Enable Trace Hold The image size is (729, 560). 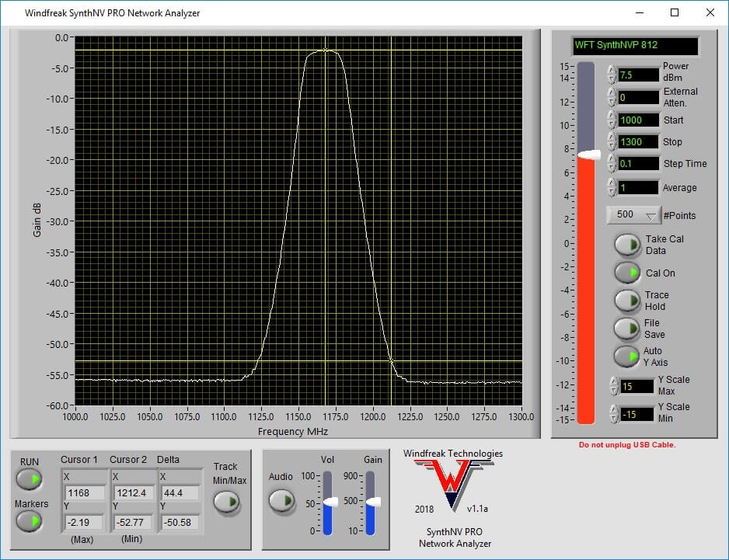coord(626,301)
